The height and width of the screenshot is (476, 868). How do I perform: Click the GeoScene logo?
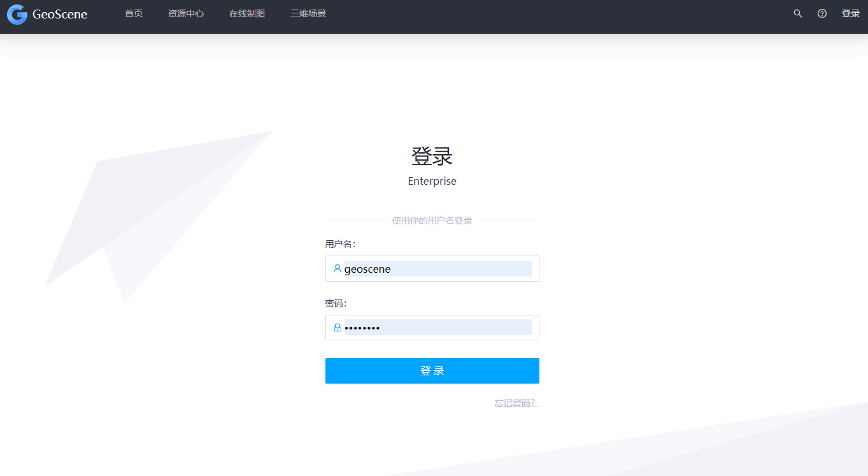46,14
